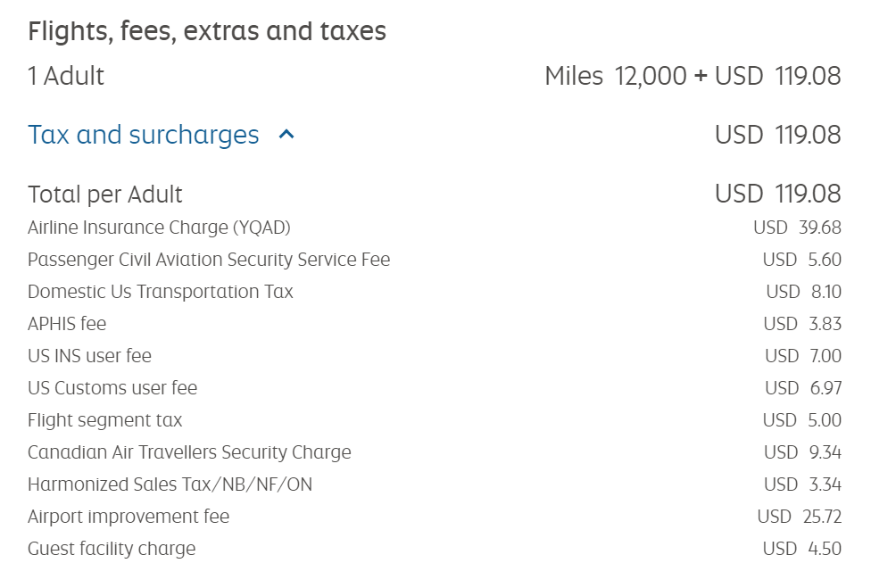Click the Total per Adult USD 119.08 amount
The image size is (871, 588).
777,194
